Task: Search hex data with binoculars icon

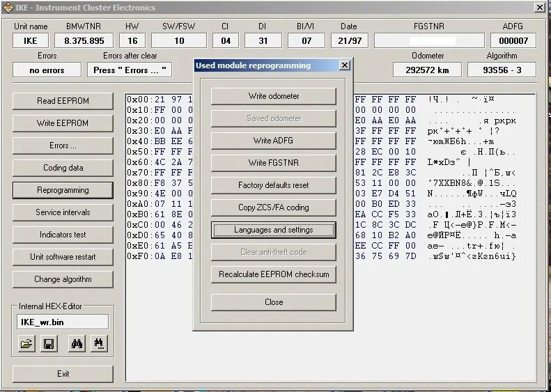Action: pyautogui.click(x=77, y=343)
